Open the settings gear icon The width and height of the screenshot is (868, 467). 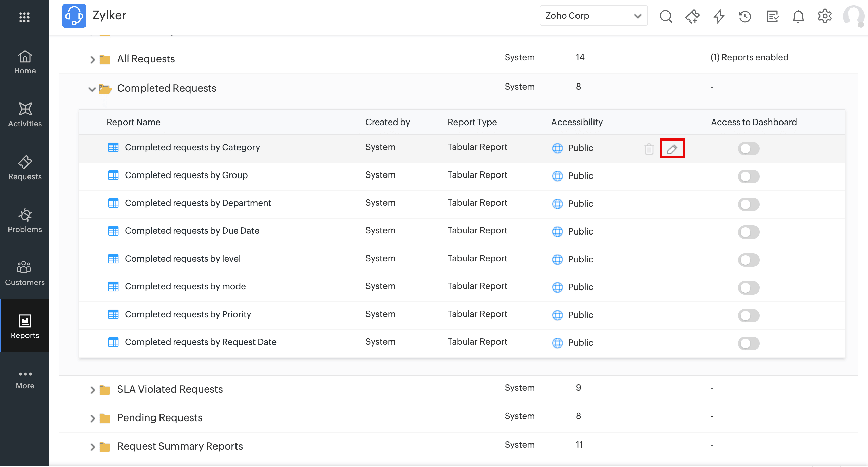825,16
